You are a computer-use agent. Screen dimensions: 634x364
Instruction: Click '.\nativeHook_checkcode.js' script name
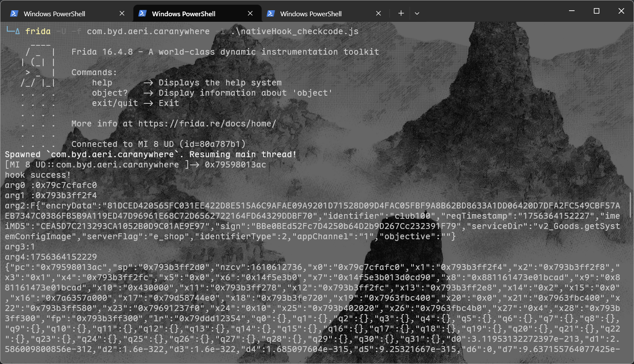(x=295, y=31)
